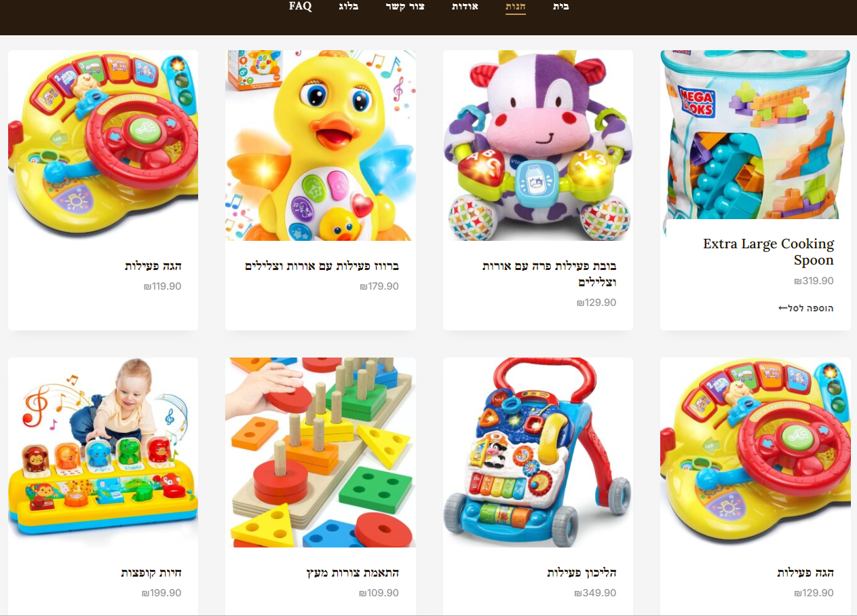Image resolution: width=857 pixels, height=616 pixels.
Task: Return to בית home page
Action: click(560, 7)
